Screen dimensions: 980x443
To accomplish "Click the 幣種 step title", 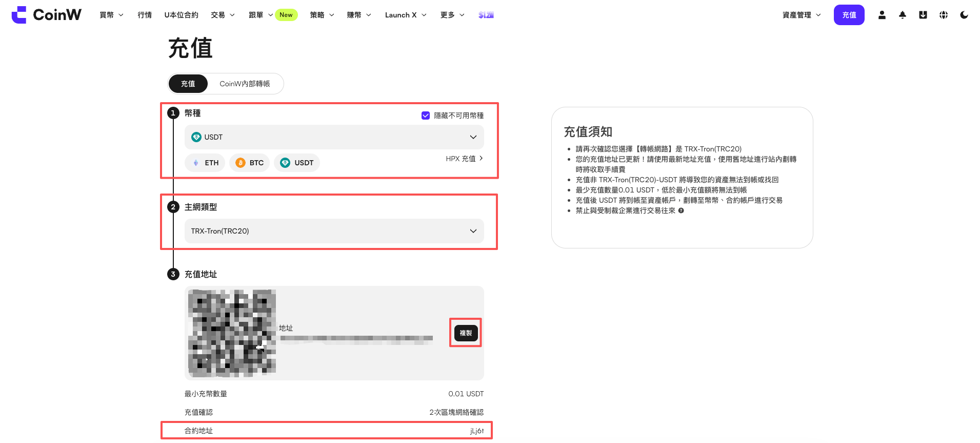I will point(192,113).
